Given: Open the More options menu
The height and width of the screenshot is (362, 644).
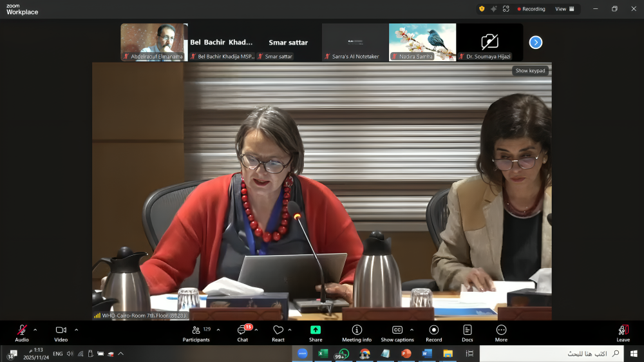Looking at the screenshot, I should pos(501,333).
